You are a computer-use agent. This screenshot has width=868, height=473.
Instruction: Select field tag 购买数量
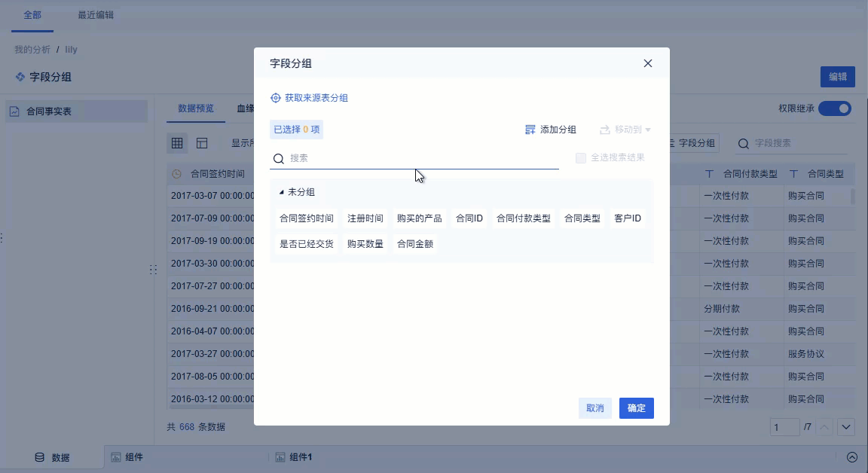point(365,244)
